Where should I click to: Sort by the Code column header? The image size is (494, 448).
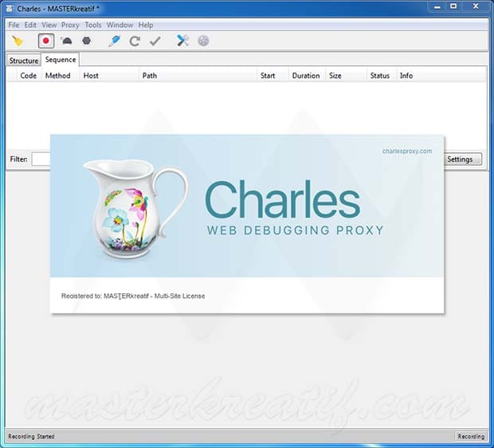click(x=29, y=76)
